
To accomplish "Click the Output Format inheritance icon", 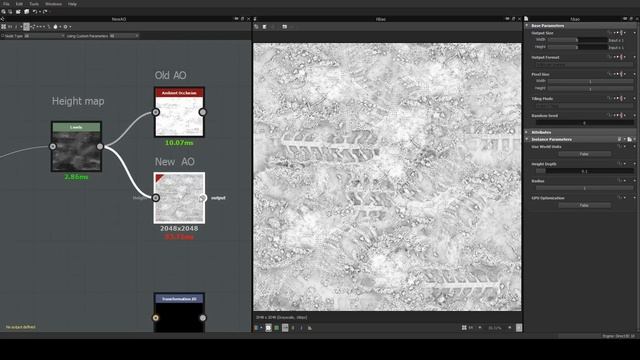I will (622, 57).
